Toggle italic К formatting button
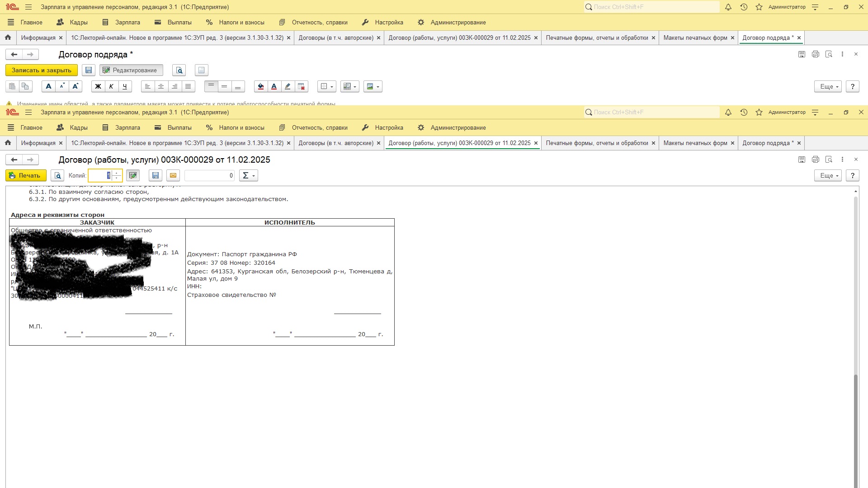 coord(111,86)
